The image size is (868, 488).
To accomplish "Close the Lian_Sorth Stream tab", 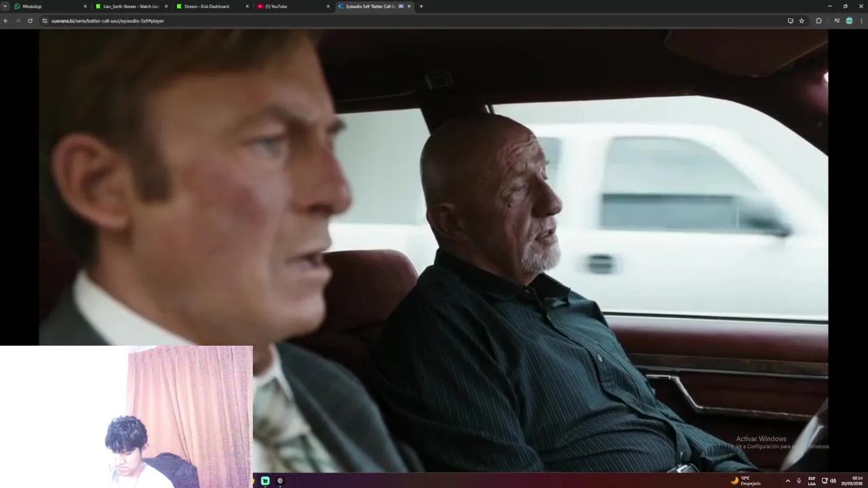I will 166,6.
